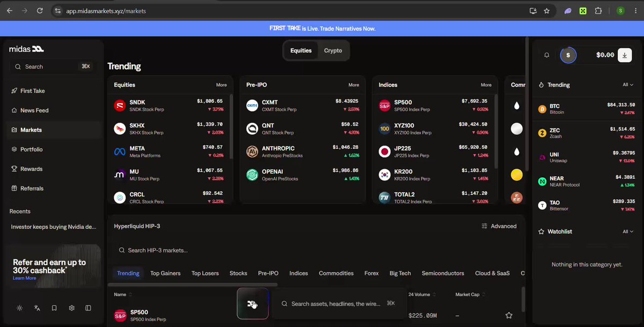Click More in the Pre-IPO card
Viewport: 644px width, 327px height.
click(354, 85)
